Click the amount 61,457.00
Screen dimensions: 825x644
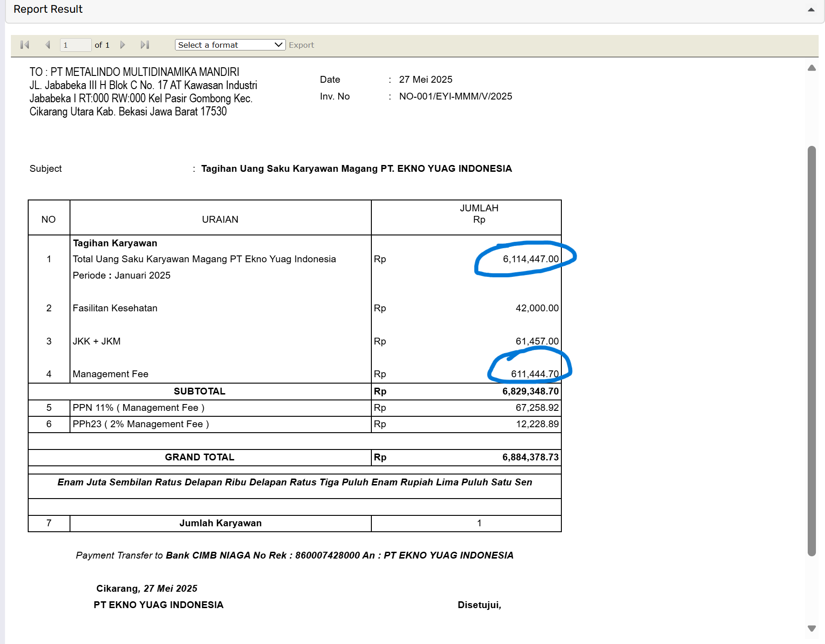point(537,341)
